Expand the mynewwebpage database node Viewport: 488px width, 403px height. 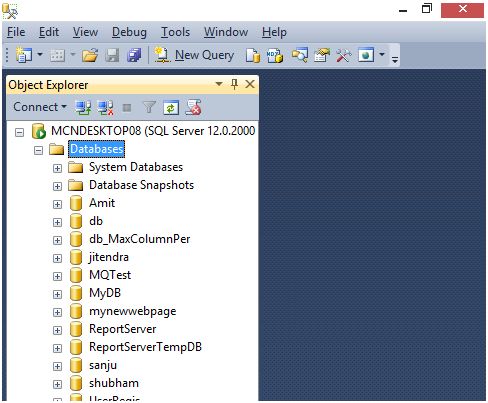pos(57,312)
